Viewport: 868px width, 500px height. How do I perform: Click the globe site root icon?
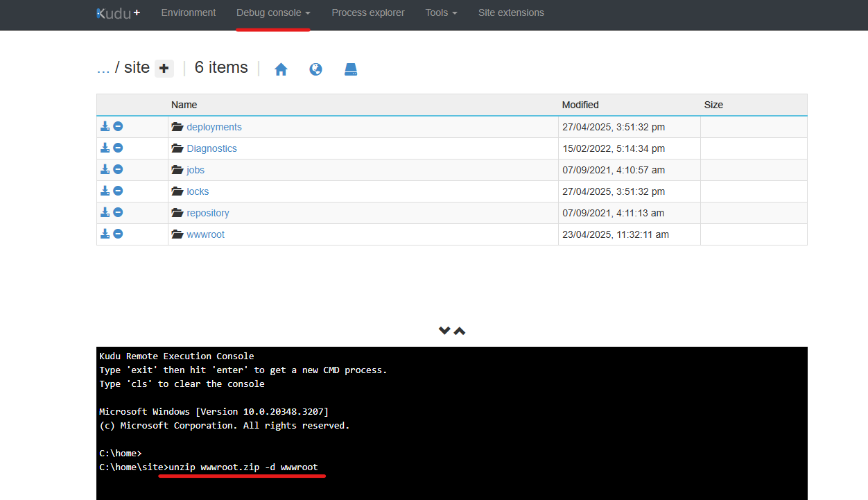(x=315, y=69)
